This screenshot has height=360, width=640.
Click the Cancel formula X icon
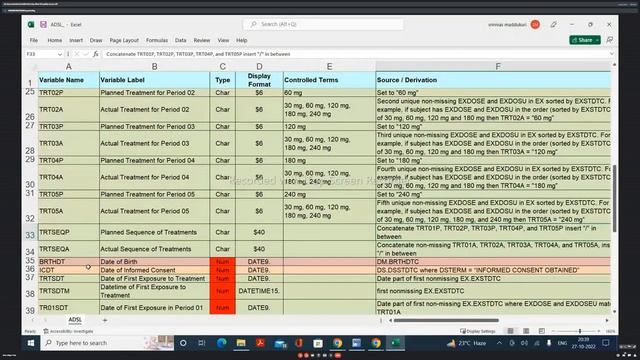[77, 54]
